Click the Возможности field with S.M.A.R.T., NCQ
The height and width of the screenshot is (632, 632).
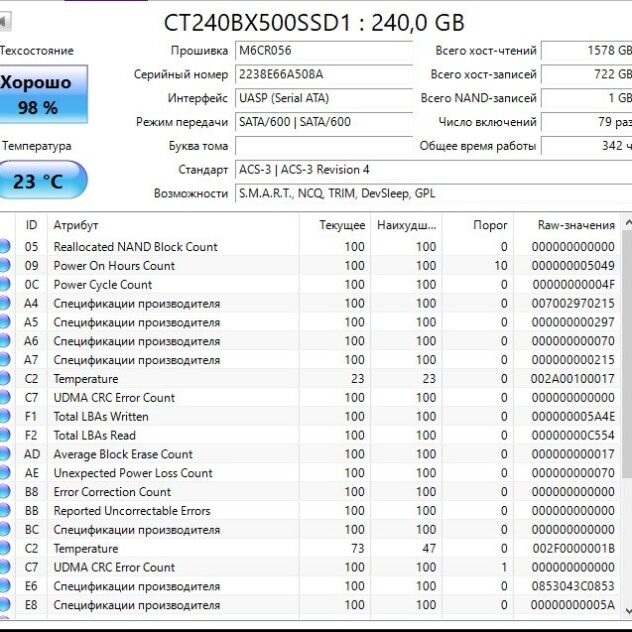pyautogui.click(x=434, y=193)
